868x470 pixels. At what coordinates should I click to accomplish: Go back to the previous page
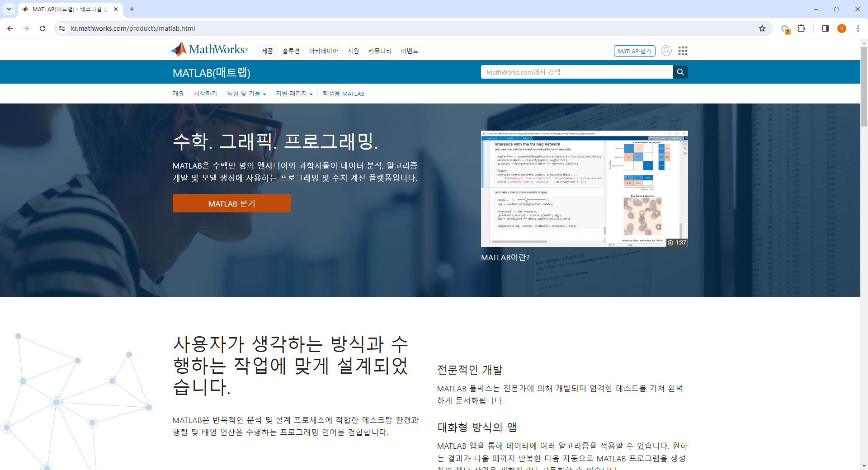click(x=10, y=28)
